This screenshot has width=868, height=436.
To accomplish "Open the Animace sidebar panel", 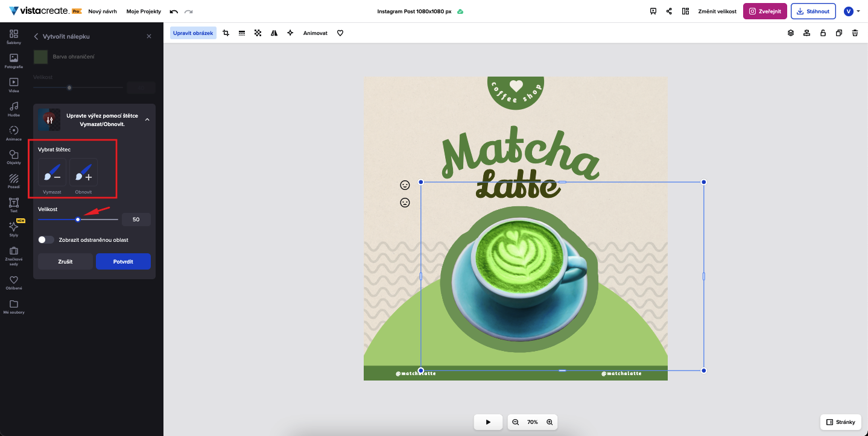I will [14, 133].
